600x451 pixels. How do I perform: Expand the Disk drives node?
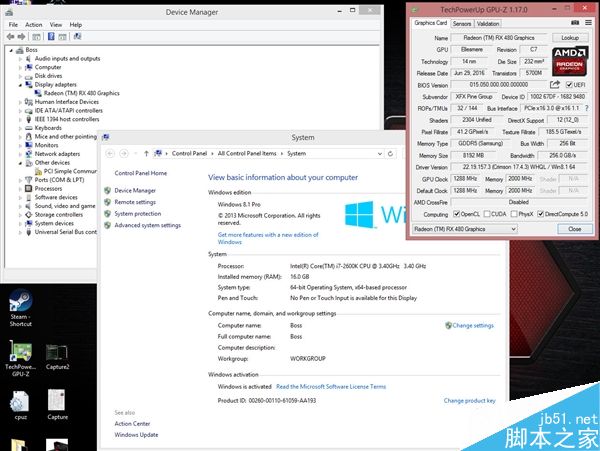pos(20,76)
